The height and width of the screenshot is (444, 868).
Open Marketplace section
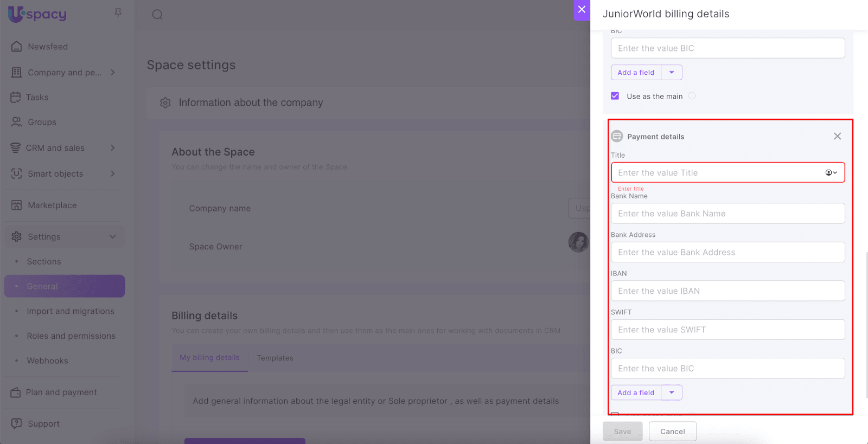52,205
